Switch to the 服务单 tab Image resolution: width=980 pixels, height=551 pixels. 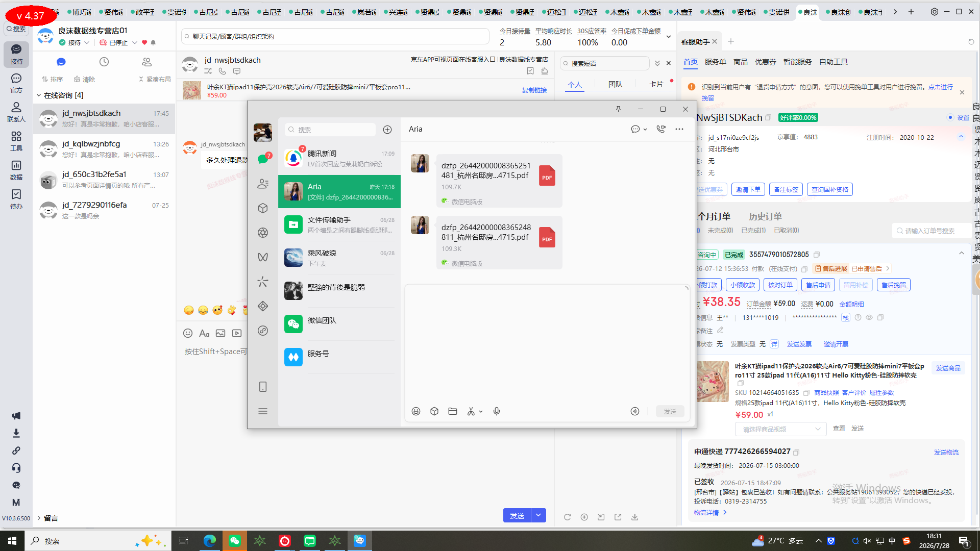715,62
